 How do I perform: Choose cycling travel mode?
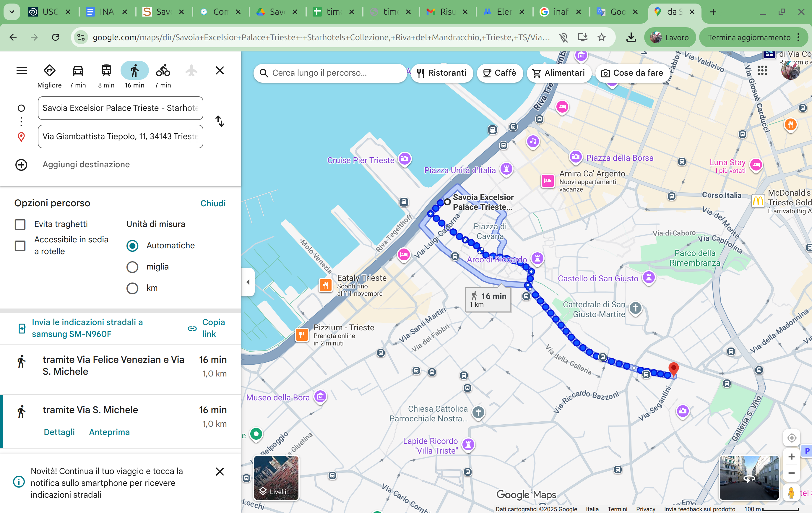(x=163, y=71)
